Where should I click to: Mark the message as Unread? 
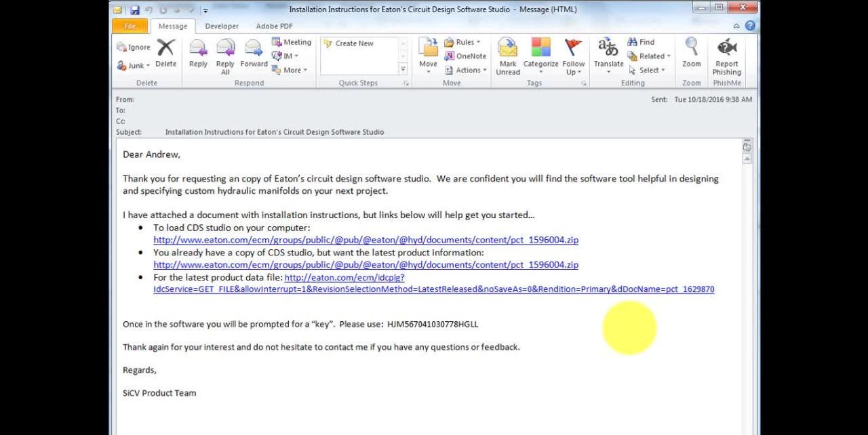tap(507, 56)
